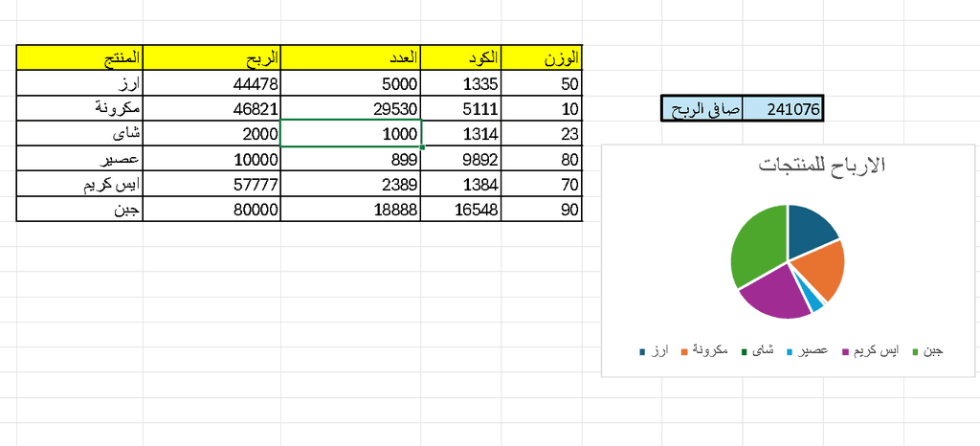Select the جبن legend entry
The image size is (980, 446).
[x=928, y=351]
